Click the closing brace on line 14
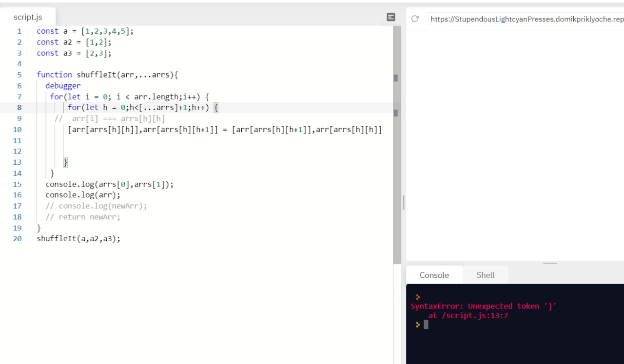 [52, 173]
